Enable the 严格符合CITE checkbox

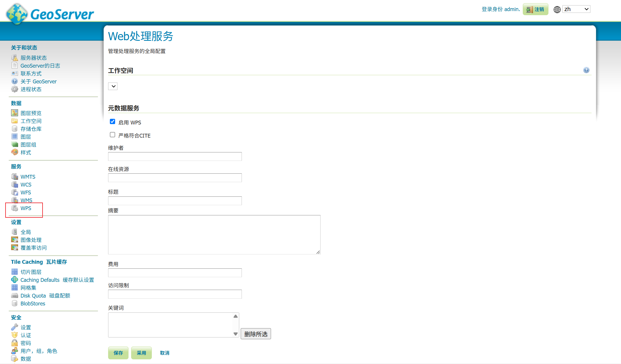[112, 135]
